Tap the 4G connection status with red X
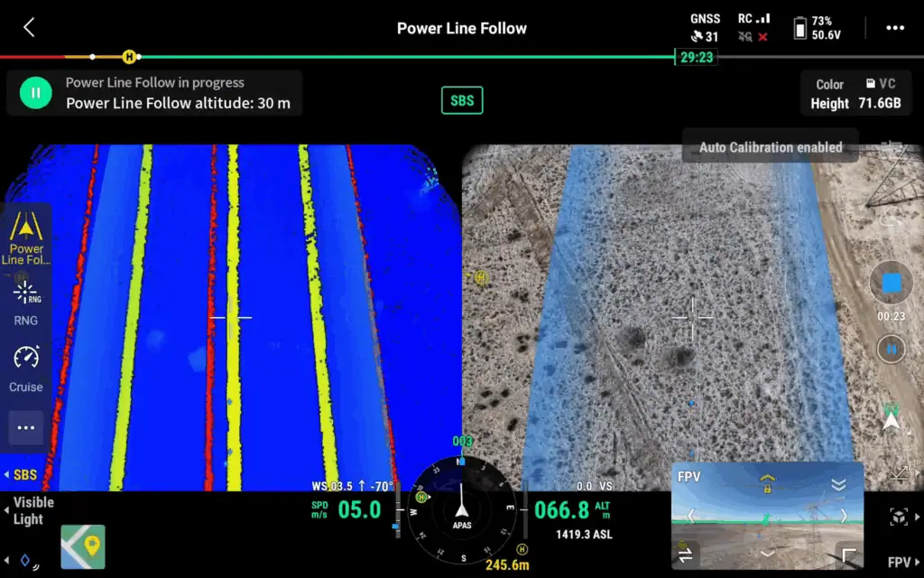The height and width of the screenshot is (578, 924). [753, 36]
